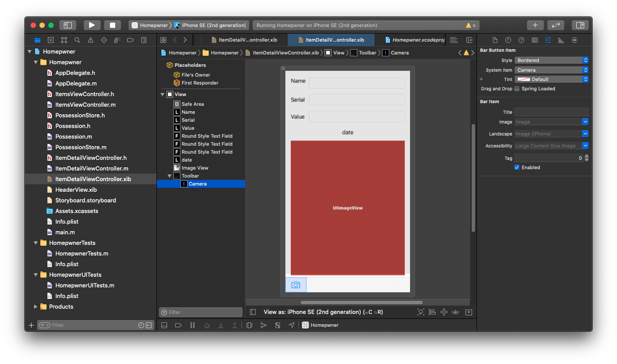Open the issue navigator
The image size is (617, 364).
point(90,40)
